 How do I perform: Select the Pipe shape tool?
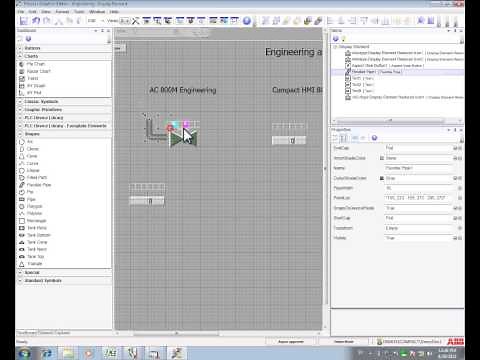pos(31,199)
